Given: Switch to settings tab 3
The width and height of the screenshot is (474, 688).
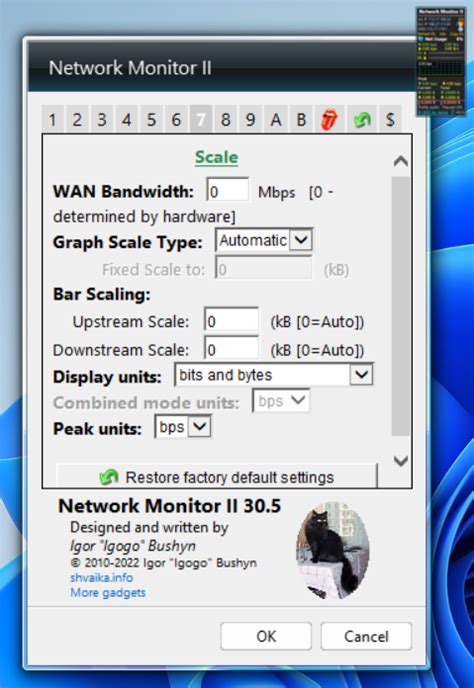Looking at the screenshot, I should point(102,119).
